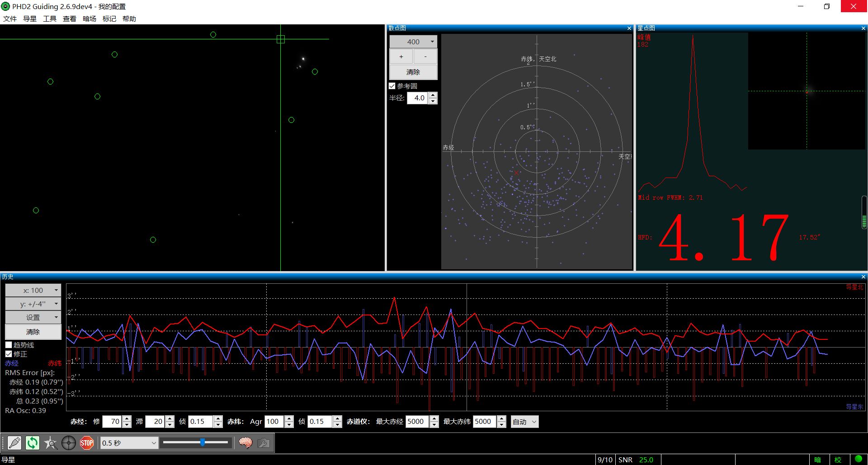Click the green loop exposure icon
The height and width of the screenshot is (465, 868).
[33, 443]
